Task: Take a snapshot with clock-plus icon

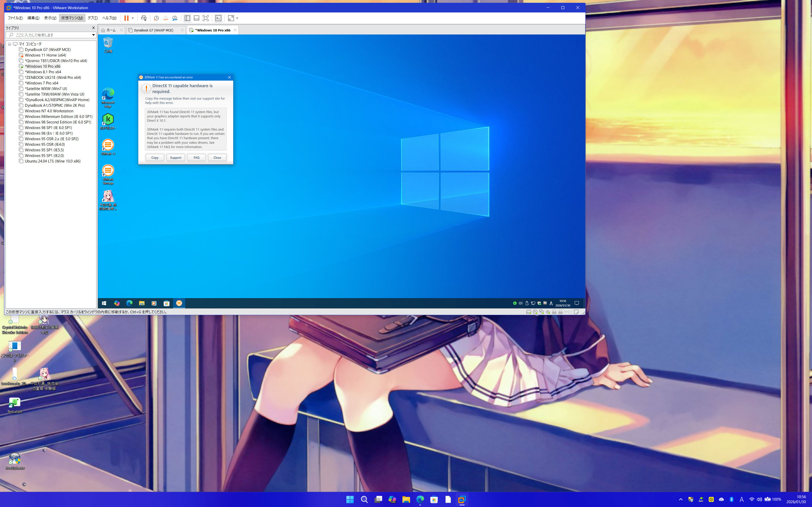Action: coord(156,18)
